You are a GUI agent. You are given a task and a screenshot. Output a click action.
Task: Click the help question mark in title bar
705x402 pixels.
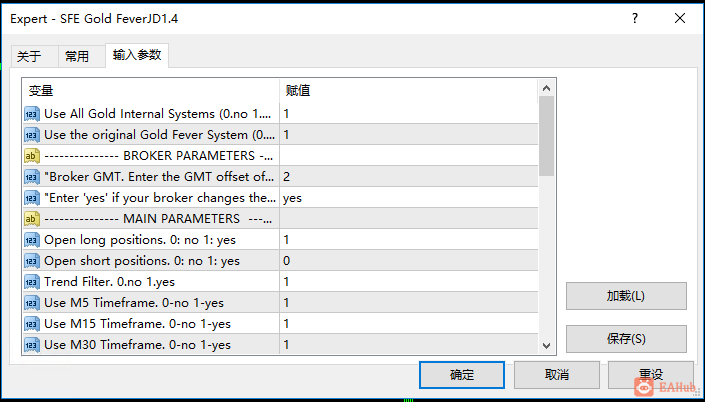635,18
